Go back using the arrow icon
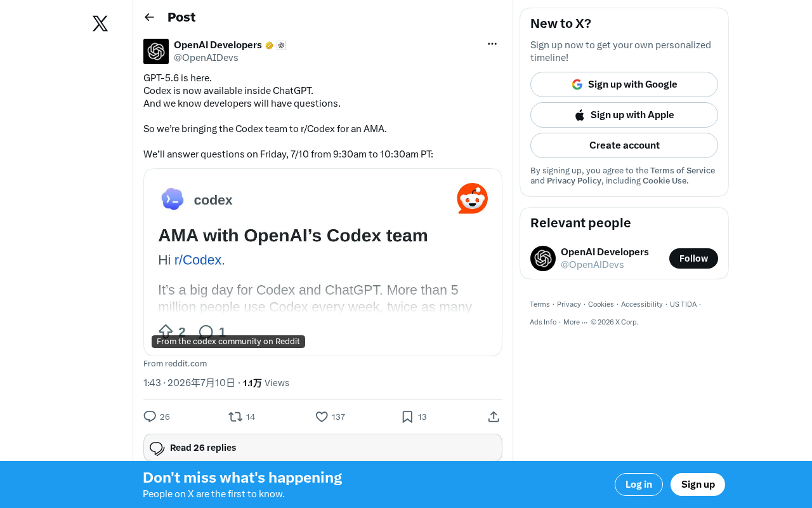This screenshot has height=508, width=812. coord(149,17)
